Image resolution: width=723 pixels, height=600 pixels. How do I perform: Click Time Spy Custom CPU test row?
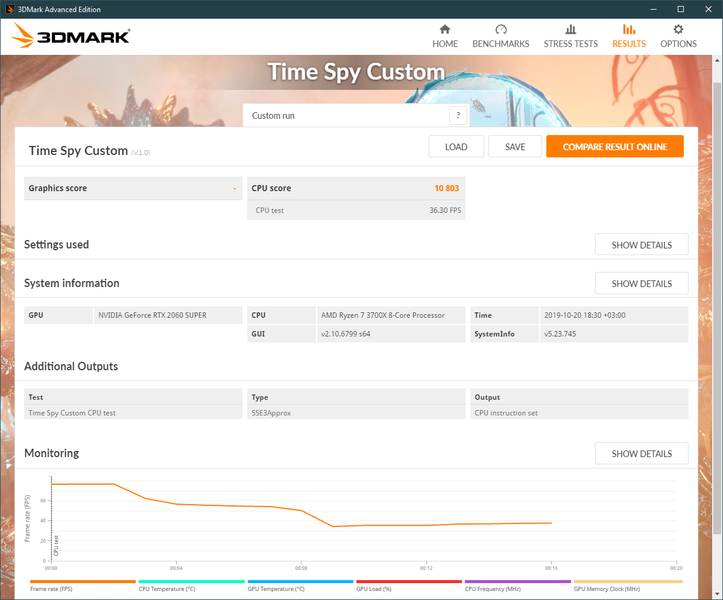tap(133, 413)
